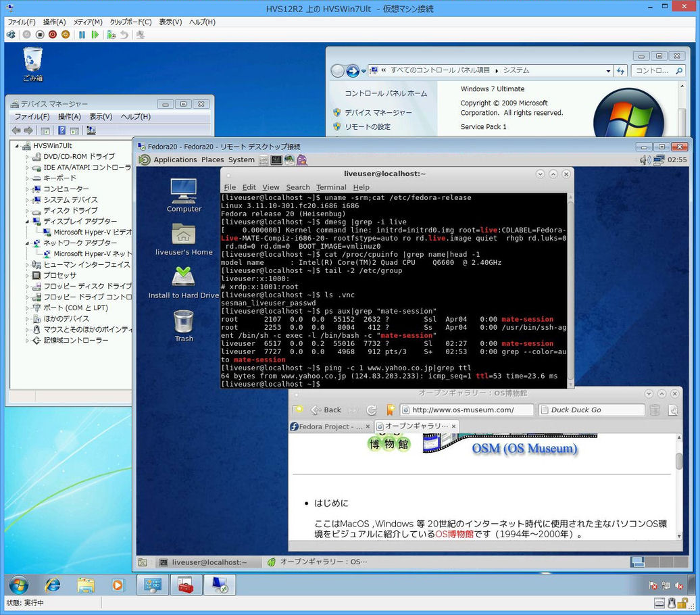
Task: Open the Terminal menu in the terminal window
Action: pyautogui.click(x=331, y=187)
